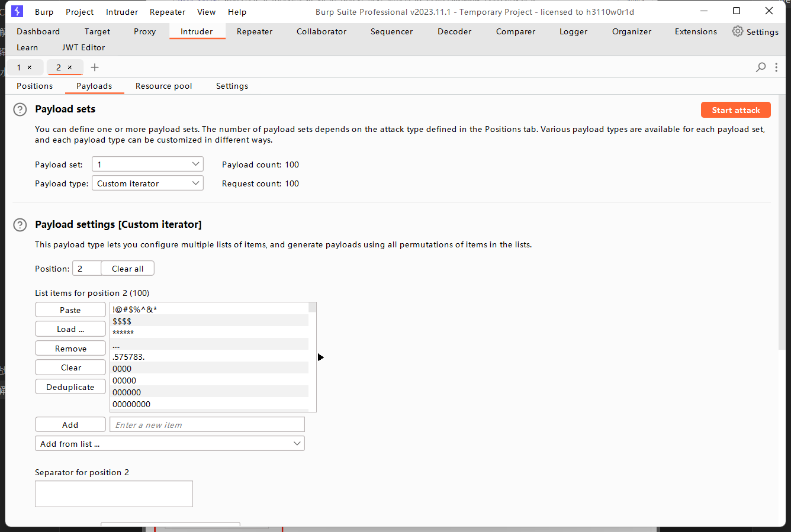Image resolution: width=791 pixels, height=532 pixels.
Task: Click the Start attack button
Action: 736,110
